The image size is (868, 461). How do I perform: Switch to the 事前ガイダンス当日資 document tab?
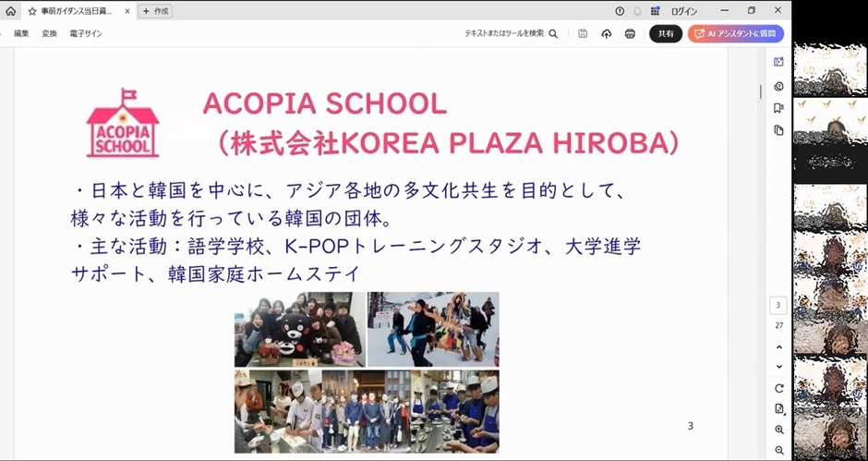[78, 11]
